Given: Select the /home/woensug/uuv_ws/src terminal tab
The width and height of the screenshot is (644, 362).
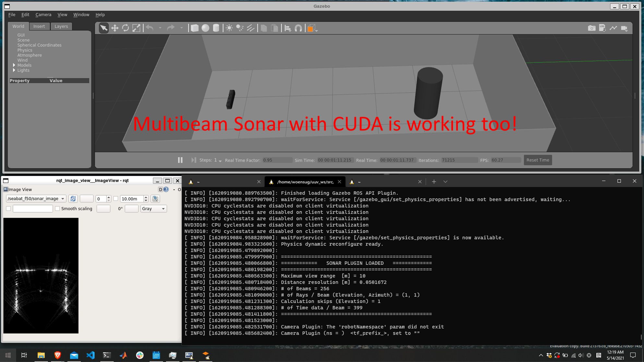Looking at the screenshot, I should coord(305,182).
